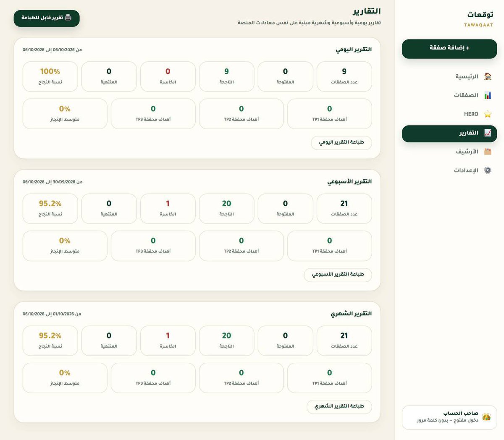Click weekly المنتهية card in التقرير الأسبوعي
The image size is (504, 440).
(x=109, y=209)
